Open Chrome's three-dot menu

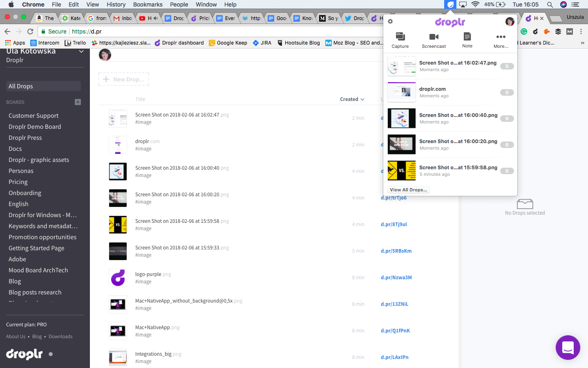581,31
